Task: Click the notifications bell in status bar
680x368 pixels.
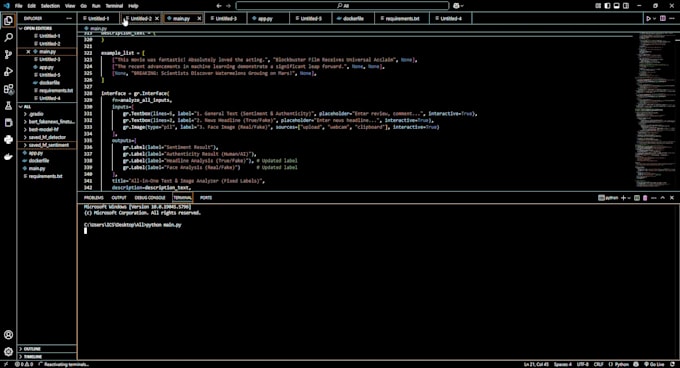Action: [672, 365]
